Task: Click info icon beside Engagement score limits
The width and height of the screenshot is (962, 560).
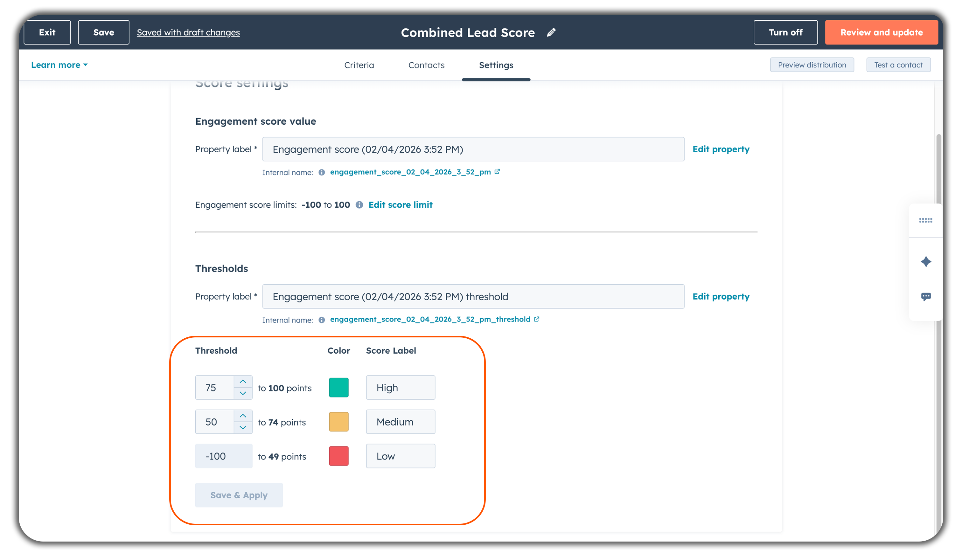Action: [x=359, y=205]
